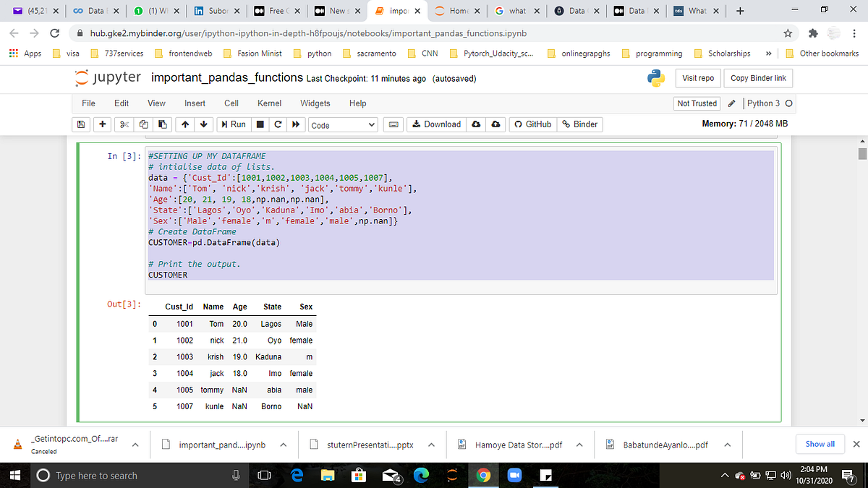This screenshot has width=868, height=488.
Task: Expand the important_pand....ipynb download item chevron
Action: (284, 444)
